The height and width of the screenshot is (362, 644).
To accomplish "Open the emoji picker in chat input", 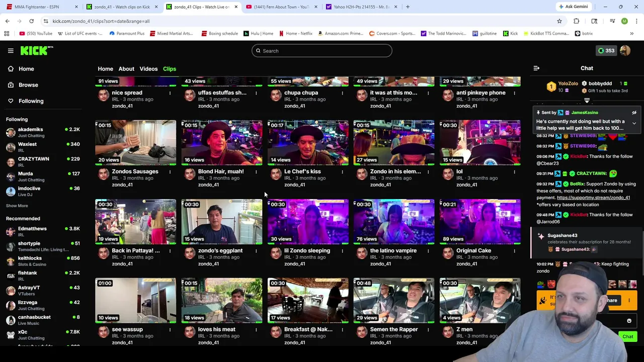I will click(629, 321).
